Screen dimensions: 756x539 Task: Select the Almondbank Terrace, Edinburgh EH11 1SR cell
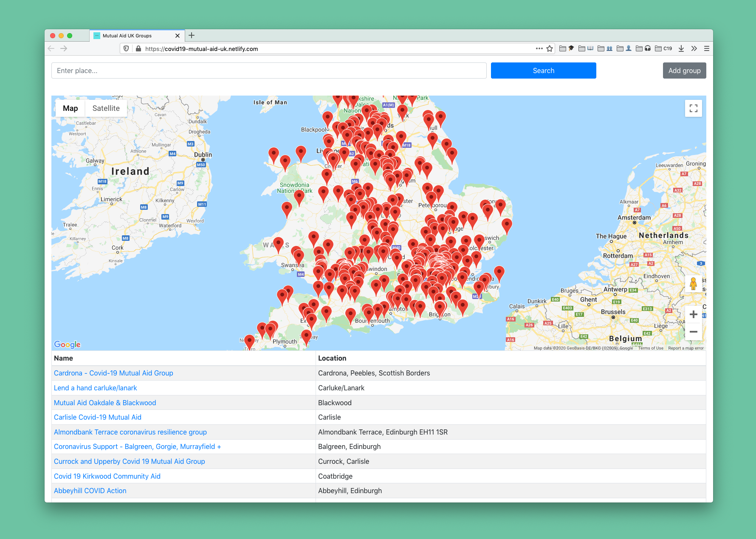click(511, 432)
